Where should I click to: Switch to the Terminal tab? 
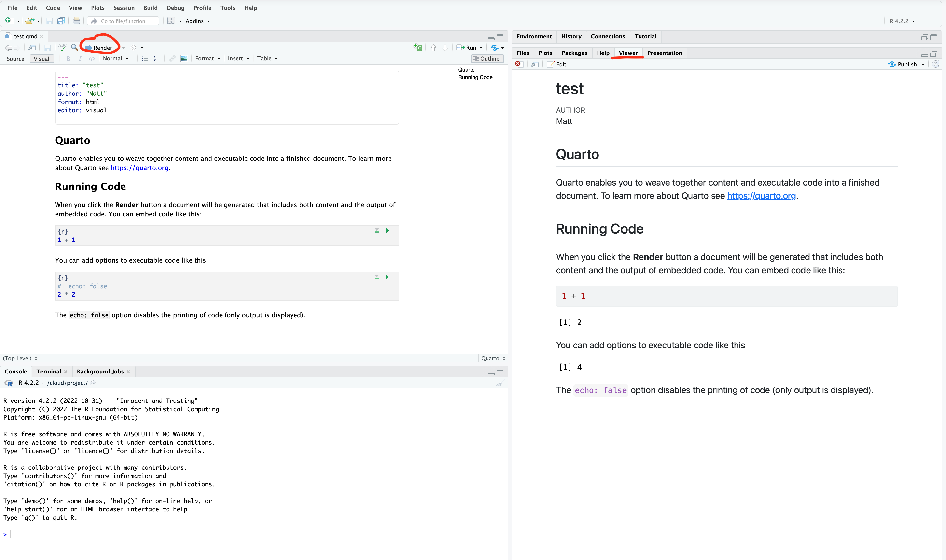(x=49, y=372)
